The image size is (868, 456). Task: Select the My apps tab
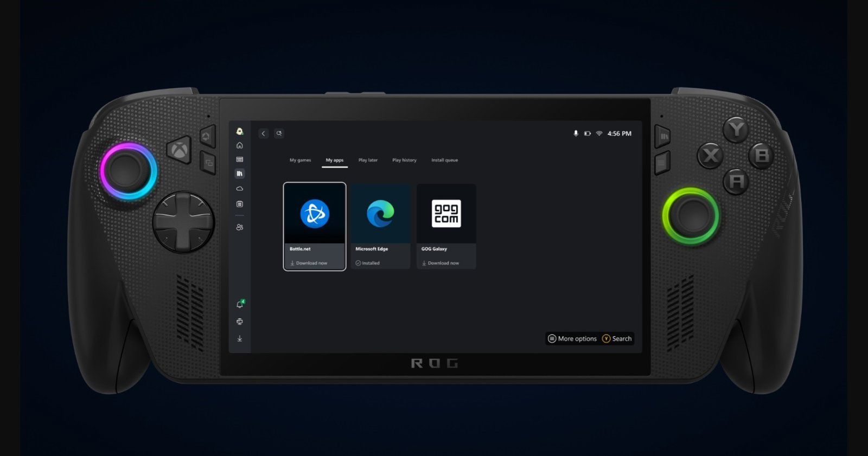(x=335, y=160)
